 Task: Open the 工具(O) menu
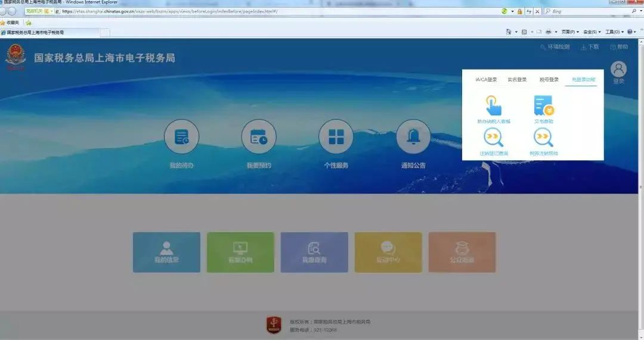[x=614, y=32]
